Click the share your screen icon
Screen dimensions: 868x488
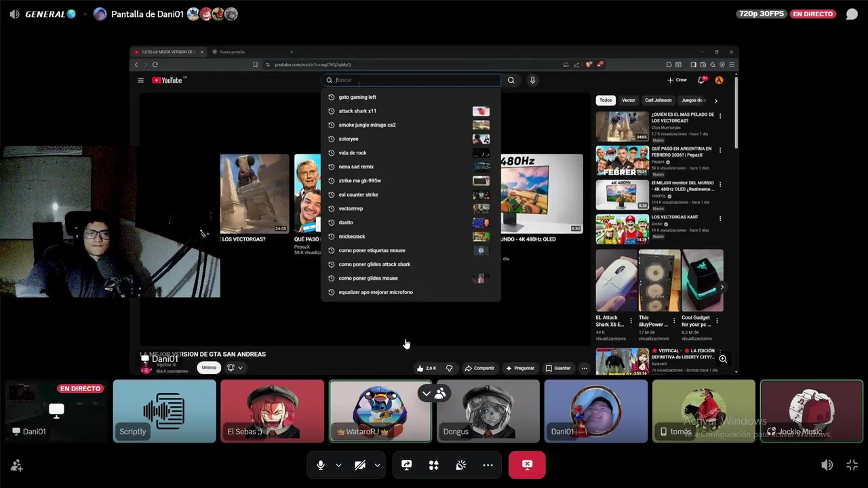pyautogui.click(x=406, y=465)
